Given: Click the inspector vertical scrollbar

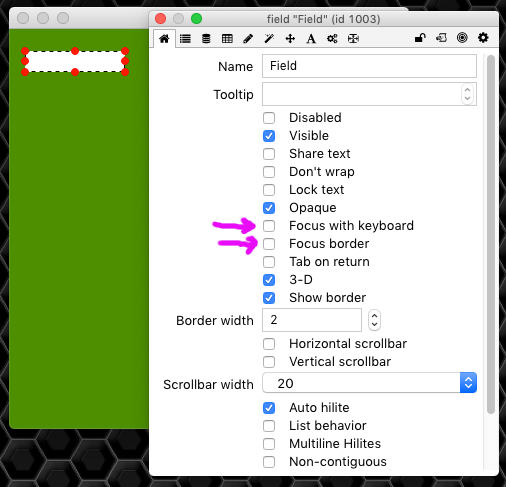Looking at the screenshot, I should [x=491, y=235].
